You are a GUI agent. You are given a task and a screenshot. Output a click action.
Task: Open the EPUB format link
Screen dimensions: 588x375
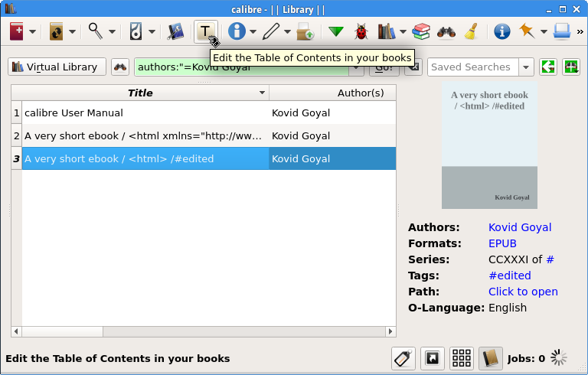pyautogui.click(x=502, y=243)
